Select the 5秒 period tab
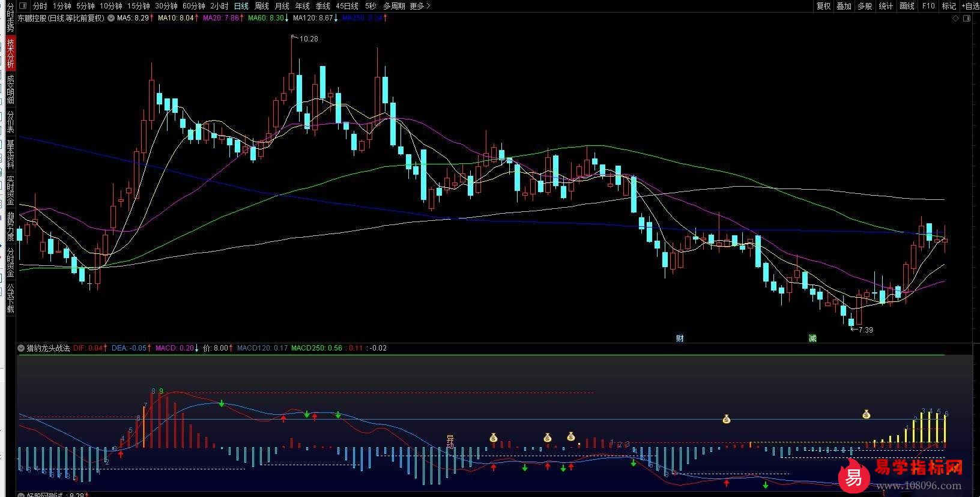Screen dimensions: 980x497 (371, 6)
